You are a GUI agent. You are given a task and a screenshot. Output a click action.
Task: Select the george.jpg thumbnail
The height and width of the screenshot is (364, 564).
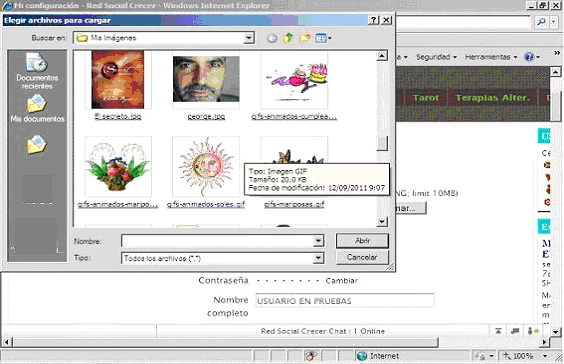click(206, 79)
